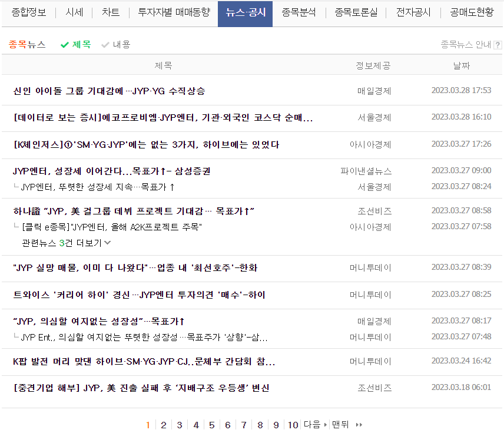Go to page 10 of news
The image size is (504, 433).
click(293, 425)
